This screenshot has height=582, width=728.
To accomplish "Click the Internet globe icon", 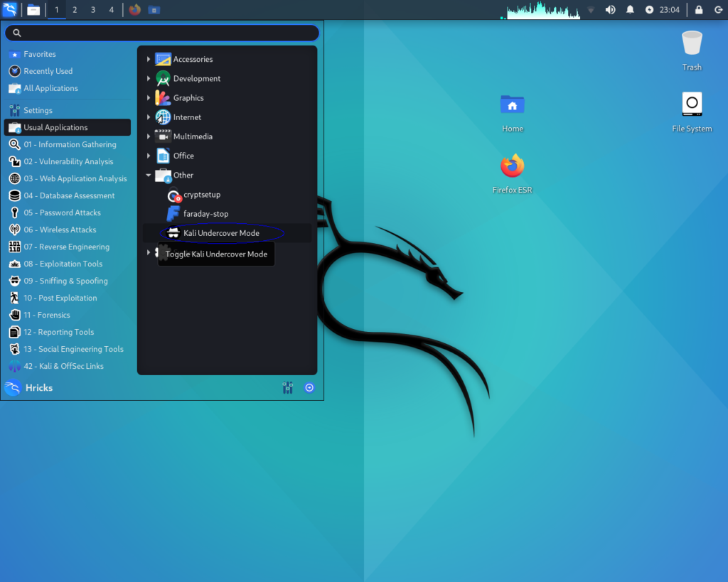I will click(x=163, y=117).
